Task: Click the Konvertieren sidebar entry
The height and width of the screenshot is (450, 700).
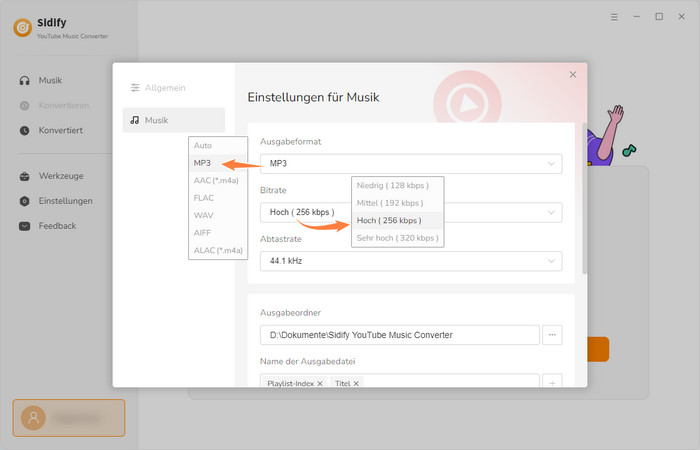Action: [64, 106]
